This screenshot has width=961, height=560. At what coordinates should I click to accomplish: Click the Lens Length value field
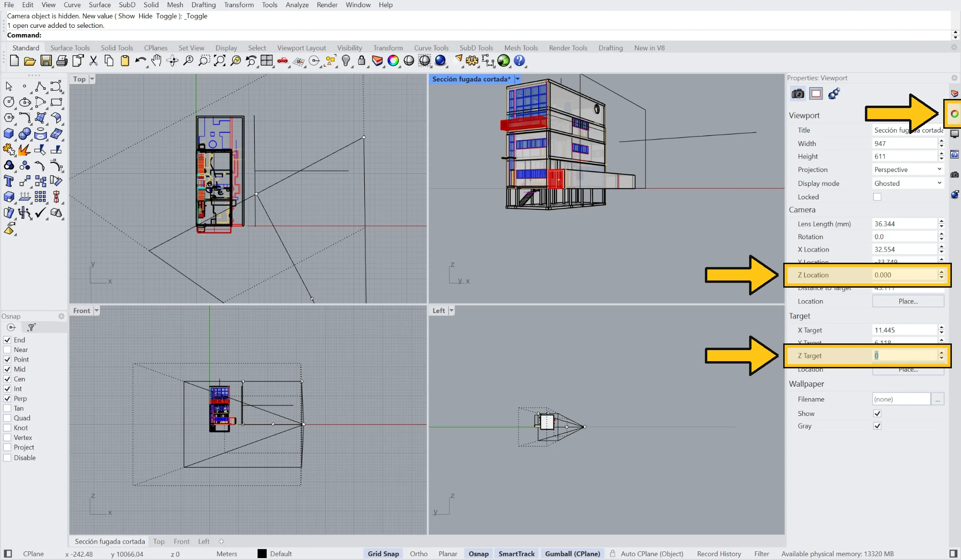(905, 224)
